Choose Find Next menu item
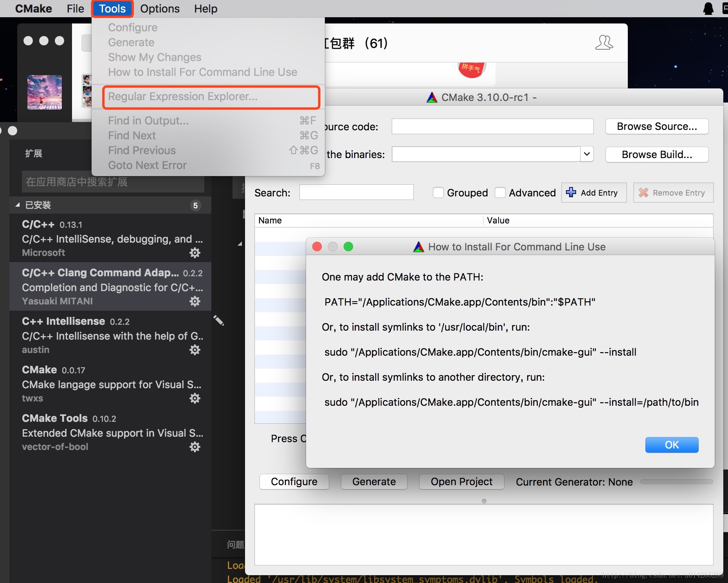 [208, 135]
